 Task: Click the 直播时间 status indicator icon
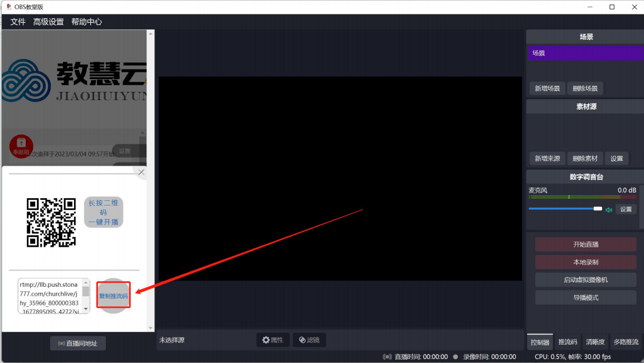[x=387, y=357]
